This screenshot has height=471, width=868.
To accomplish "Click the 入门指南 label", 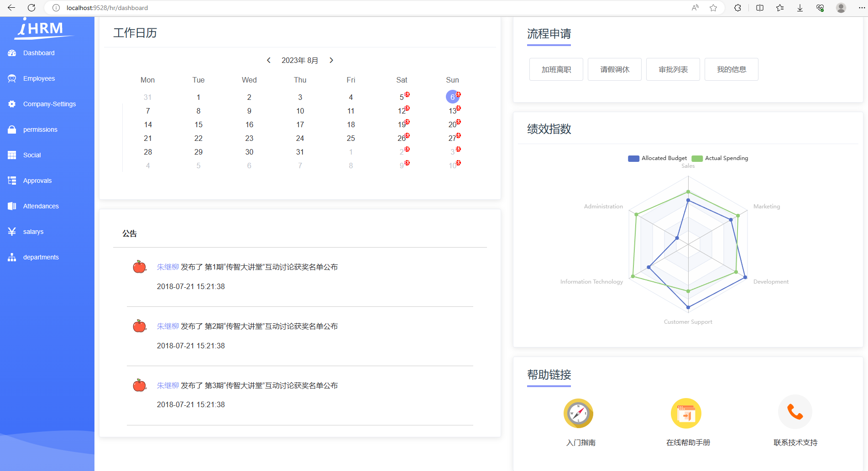I will pos(580,442).
